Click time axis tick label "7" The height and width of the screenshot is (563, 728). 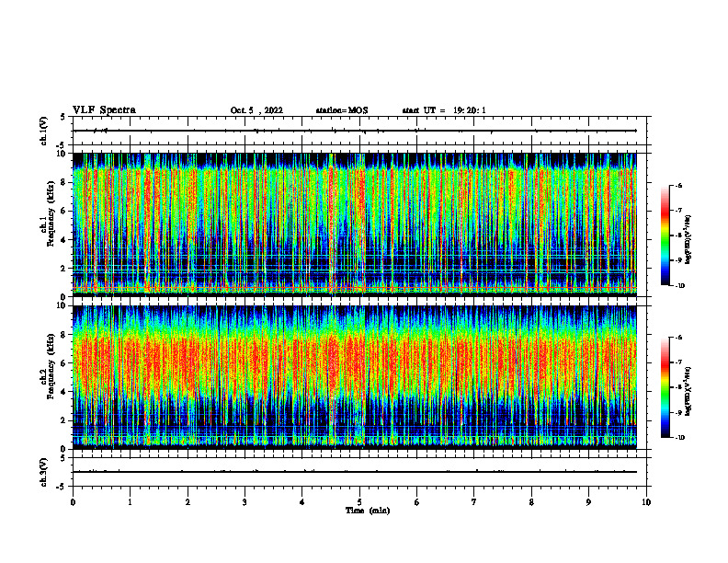(474, 502)
